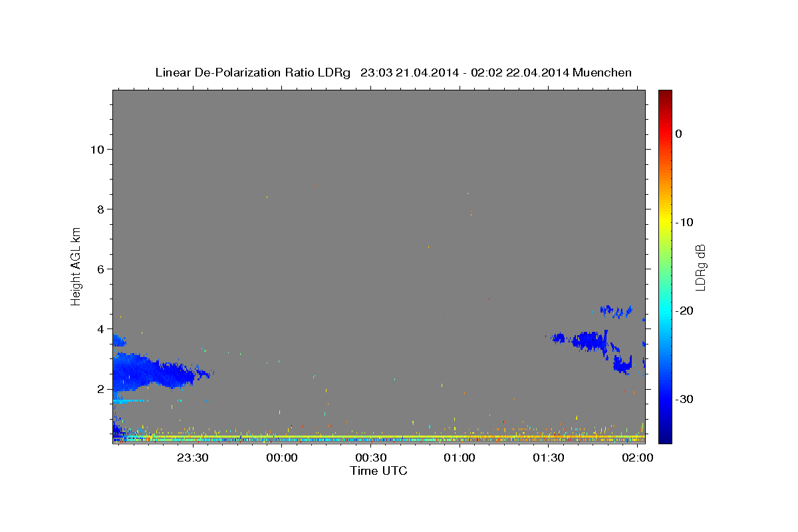Click the yellow section of the colorbar
Image resolution: width=798 pixels, height=532 pixels.
665,222
